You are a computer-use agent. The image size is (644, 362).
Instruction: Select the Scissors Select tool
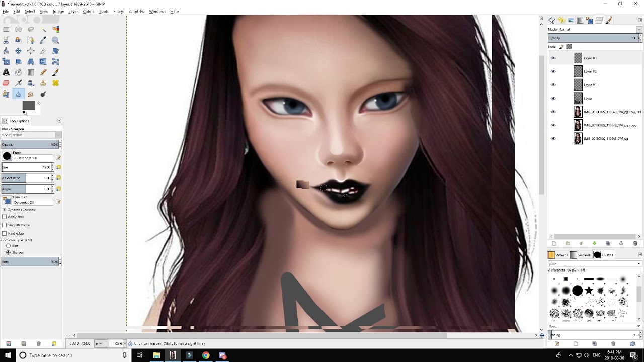tap(6, 40)
